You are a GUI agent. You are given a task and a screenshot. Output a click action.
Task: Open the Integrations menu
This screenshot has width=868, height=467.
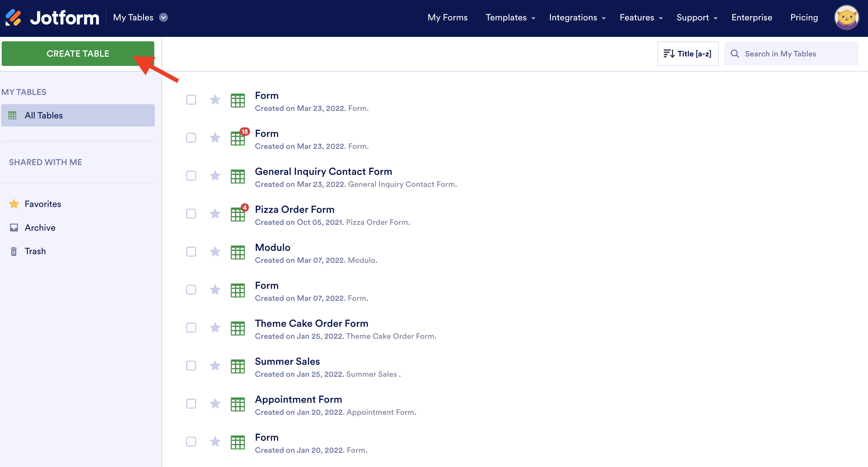[577, 18]
